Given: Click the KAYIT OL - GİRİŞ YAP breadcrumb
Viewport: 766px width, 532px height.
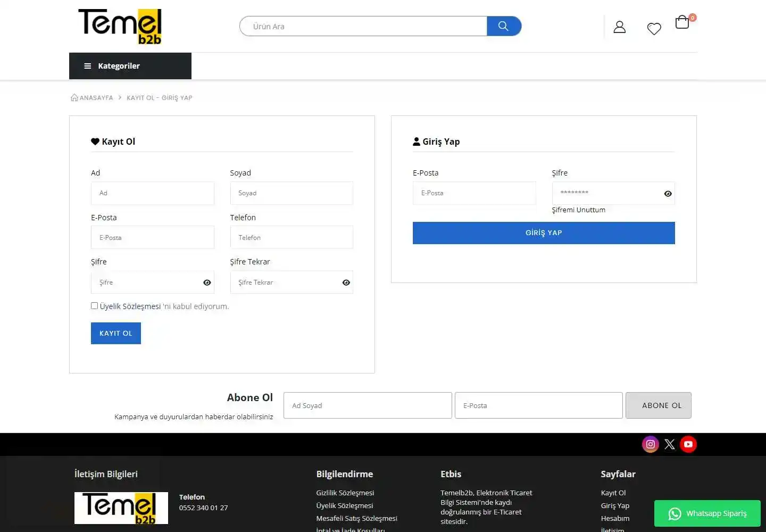Looking at the screenshot, I should tap(160, 98).
